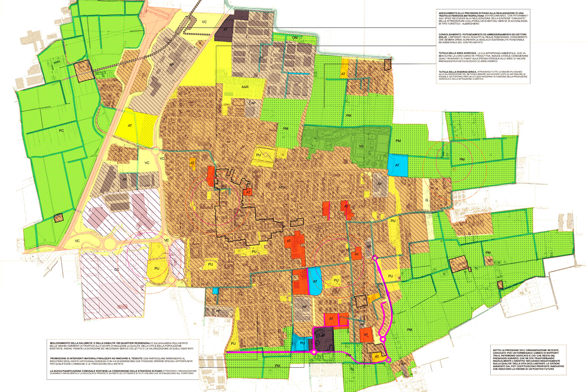The image size is (588, 392).
Task: Select the cyan AT zone beside the VS park
Action: (x=397, y=165)
